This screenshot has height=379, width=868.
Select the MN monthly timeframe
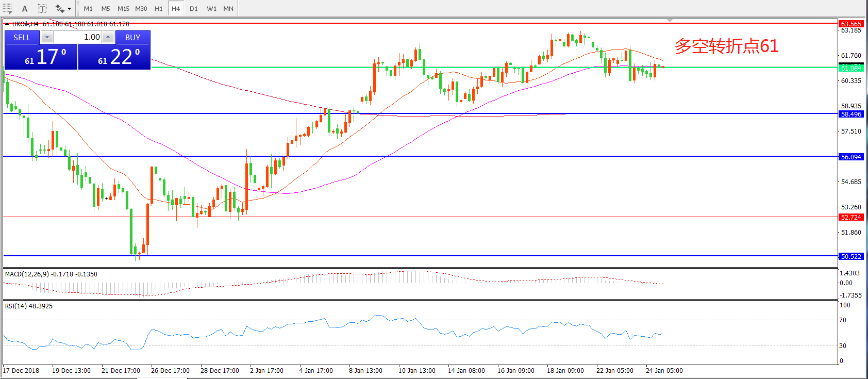pyautogui.click(x=228, y=8)
